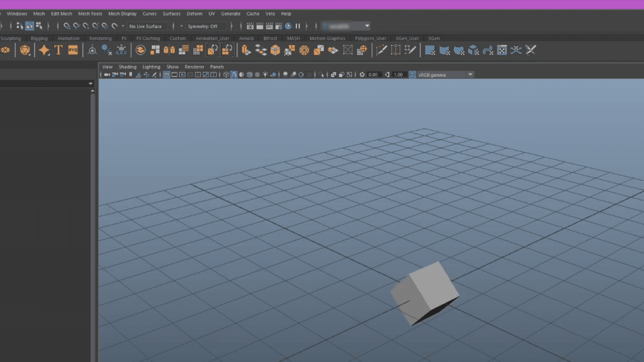644x362 pixels.
Task: Open the viewport Shading menu
Action: [x=127, y=66]
